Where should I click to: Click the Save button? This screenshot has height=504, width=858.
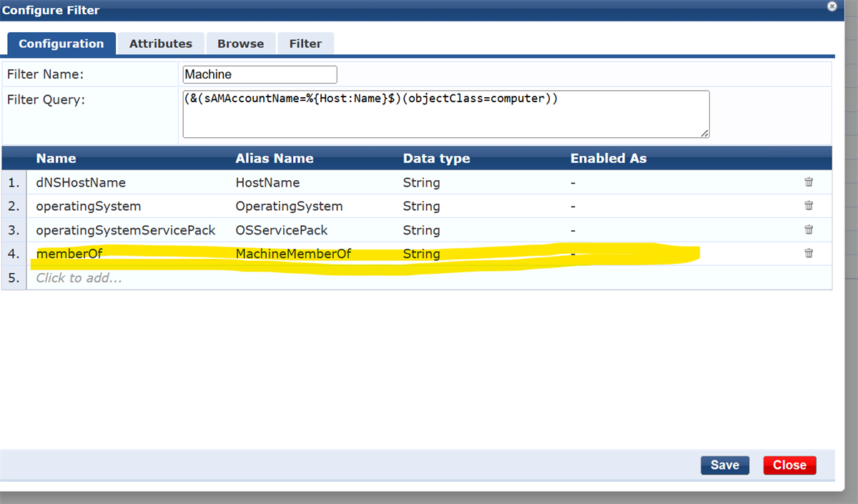(725, 465)
